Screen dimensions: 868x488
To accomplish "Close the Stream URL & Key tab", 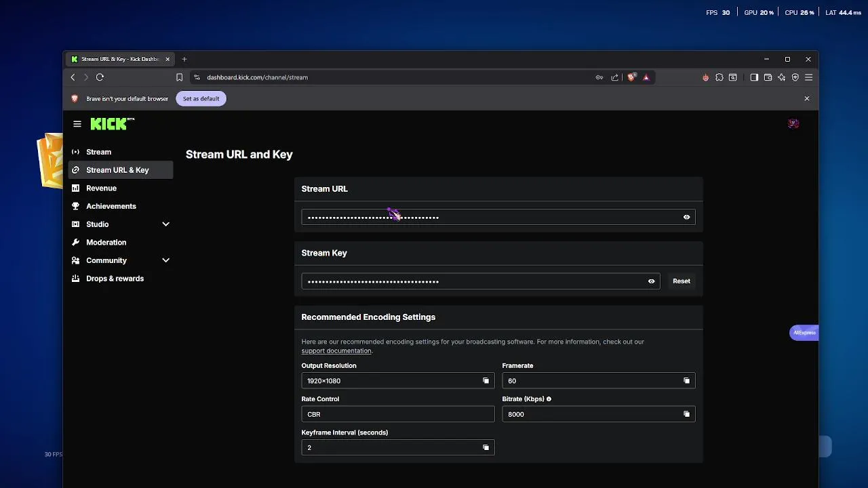I will [x=167, y=59].
